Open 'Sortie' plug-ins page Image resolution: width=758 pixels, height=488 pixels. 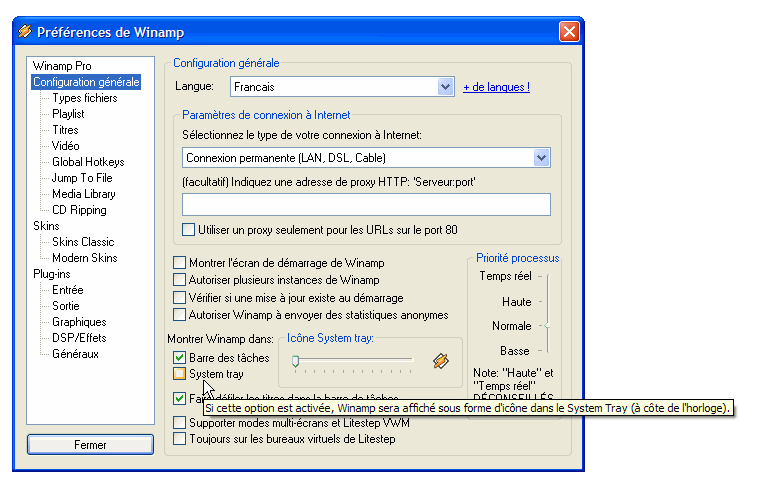(x=66, y=306)
